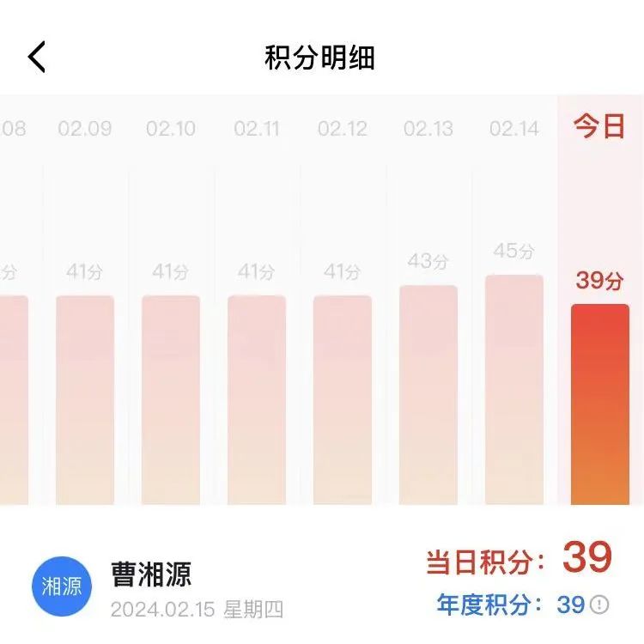Tap the red 39分 today bar

point(600,404)
